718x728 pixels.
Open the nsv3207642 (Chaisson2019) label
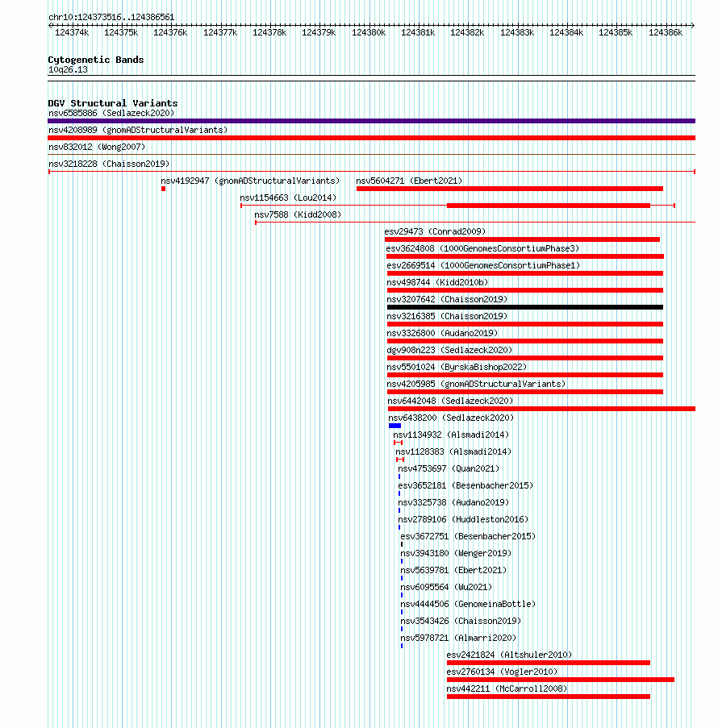click(x=448, y=299)
